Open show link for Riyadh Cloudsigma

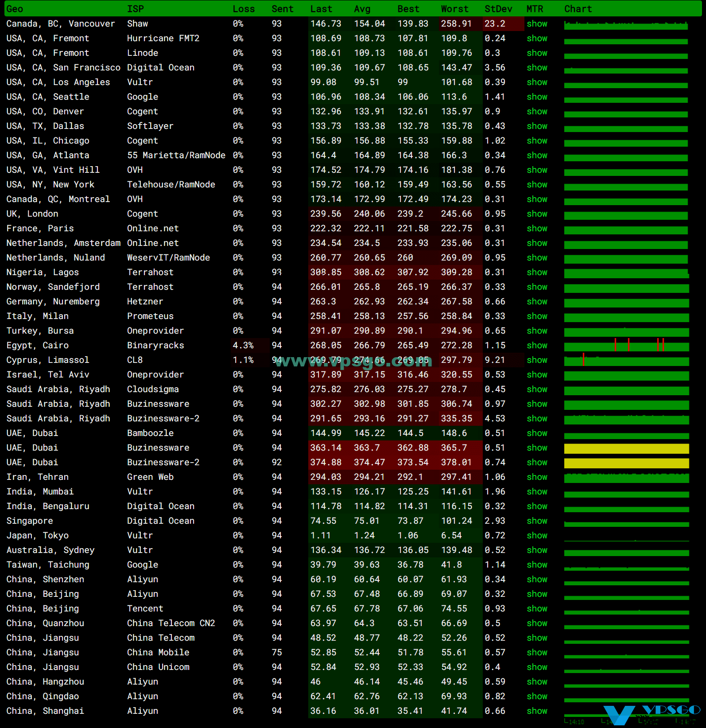pos(537,389)
